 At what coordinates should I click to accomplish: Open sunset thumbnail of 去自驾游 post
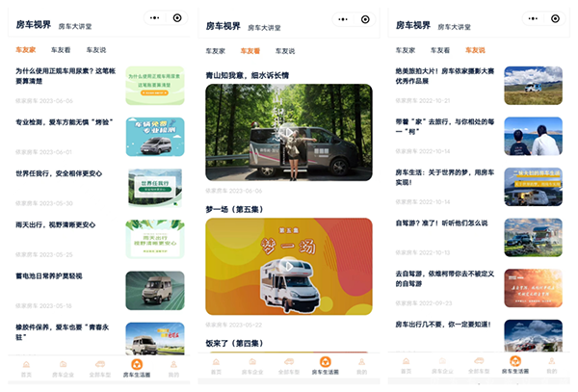533,288
